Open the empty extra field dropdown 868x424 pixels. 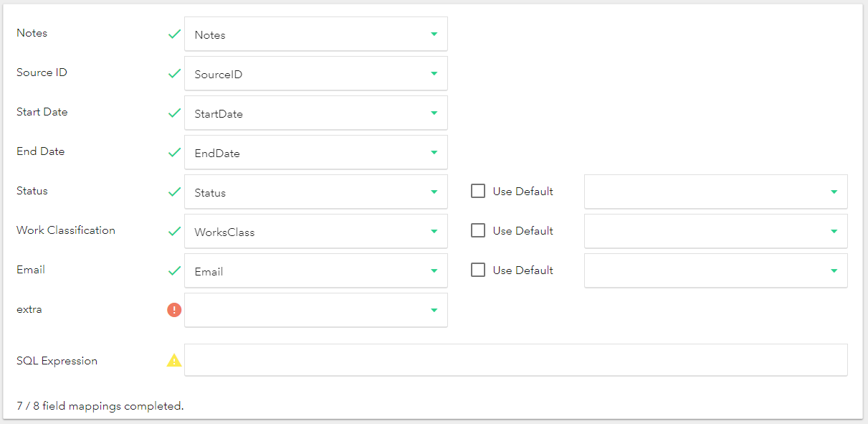pos(316,310)
